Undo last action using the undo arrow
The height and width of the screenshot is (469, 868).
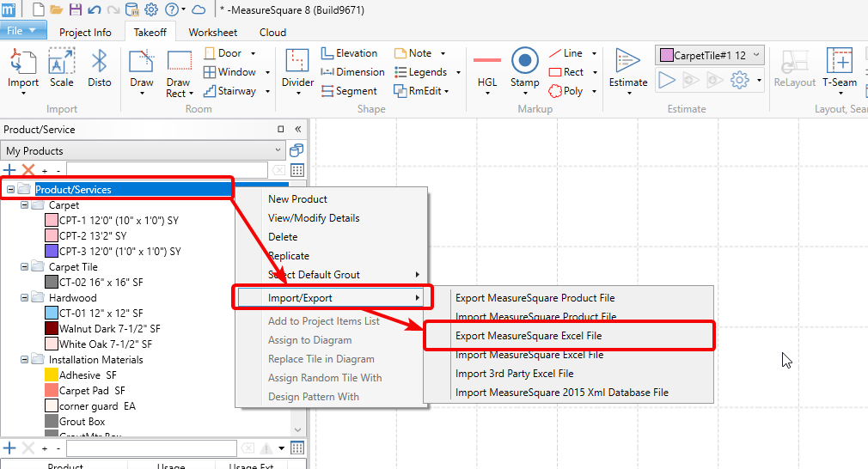pos(95,9)
